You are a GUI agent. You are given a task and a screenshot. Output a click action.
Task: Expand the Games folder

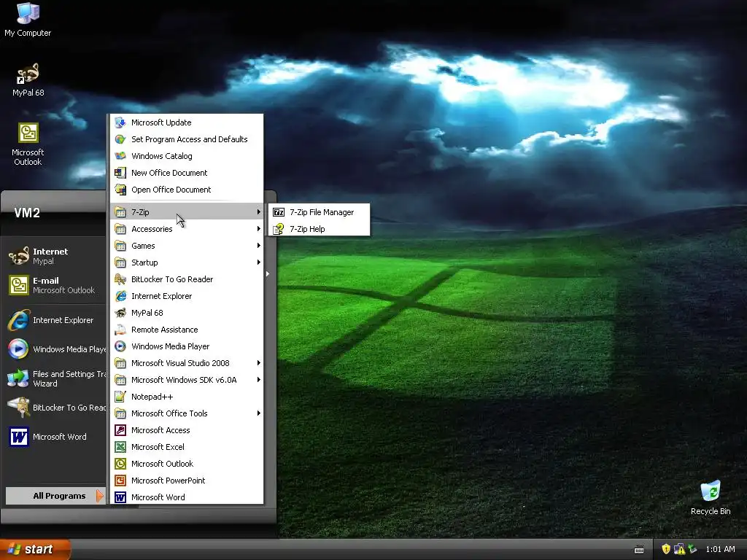pyautogui.click(x=187, y=246)
